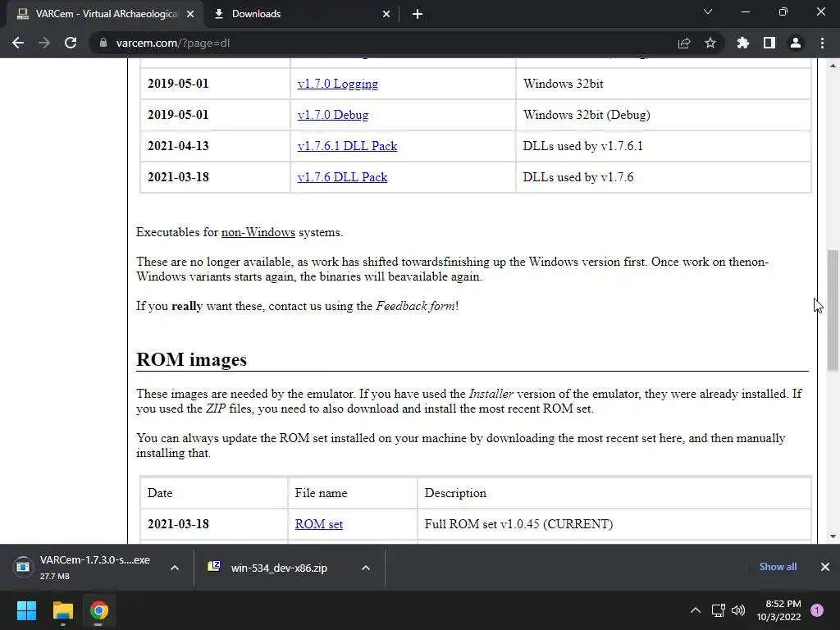Open the v1.7.0 Logging link
840x630 pixels.
coord(337,84)
